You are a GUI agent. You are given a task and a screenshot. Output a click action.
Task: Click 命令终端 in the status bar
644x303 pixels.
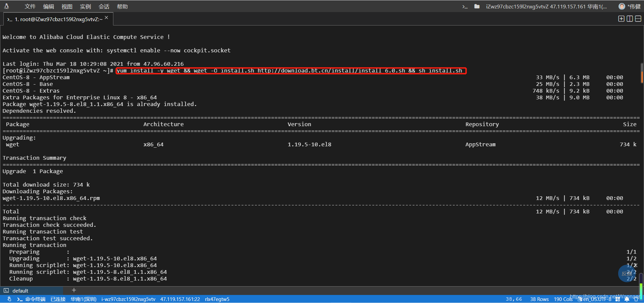coord(35,299)
